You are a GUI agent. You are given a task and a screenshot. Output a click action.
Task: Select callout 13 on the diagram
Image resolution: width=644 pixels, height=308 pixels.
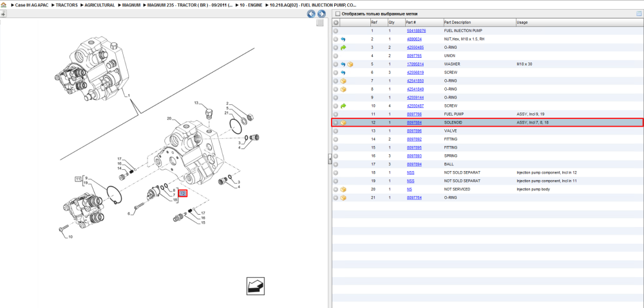coord(196,102)
